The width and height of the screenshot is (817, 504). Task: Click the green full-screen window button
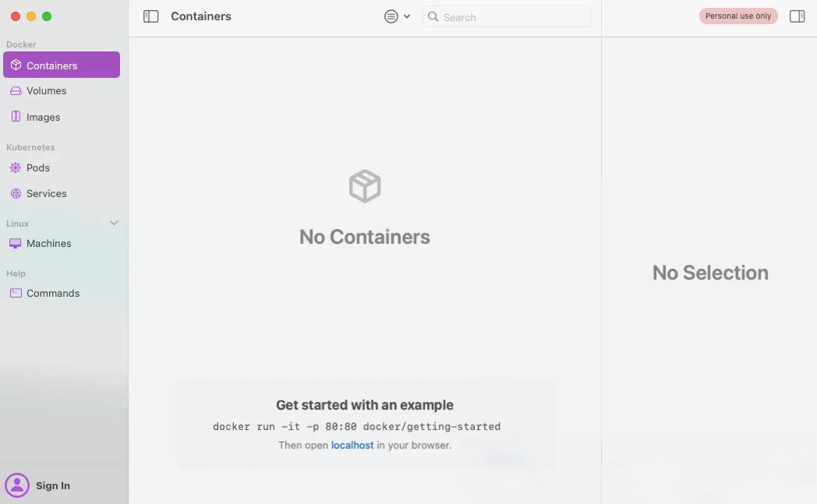point(47,16)
